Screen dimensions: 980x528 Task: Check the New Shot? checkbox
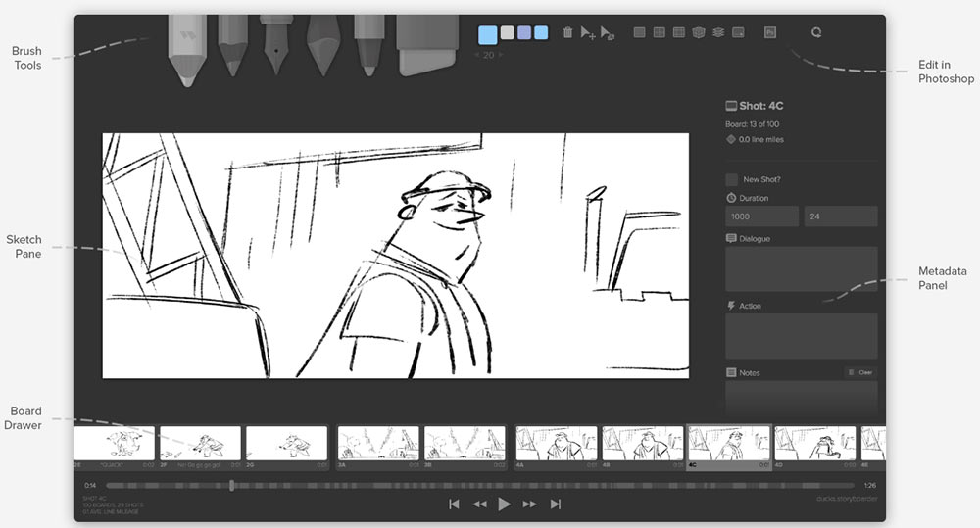[x=732, y=179]
